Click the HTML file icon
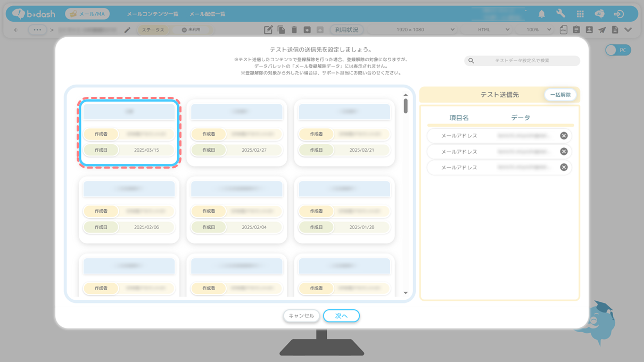Image resolution: width=644 pixels, height=362 pixels. pyautogui.click(x=564, y=30)
